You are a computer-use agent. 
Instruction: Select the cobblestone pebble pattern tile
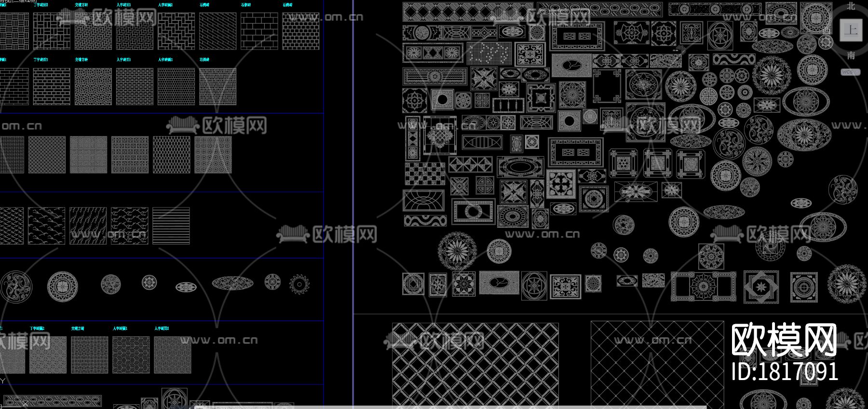[x=93, y=86]
